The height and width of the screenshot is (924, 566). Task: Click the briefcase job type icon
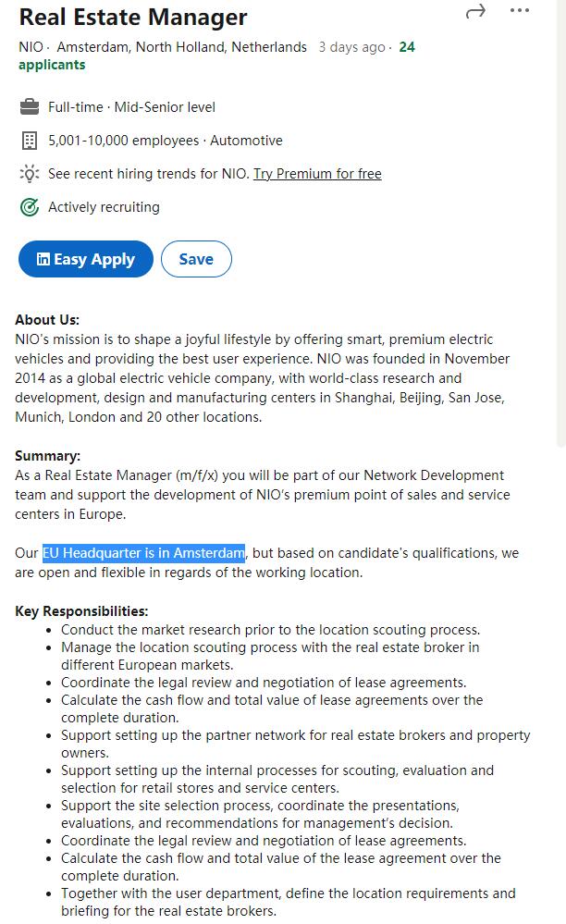29,107
